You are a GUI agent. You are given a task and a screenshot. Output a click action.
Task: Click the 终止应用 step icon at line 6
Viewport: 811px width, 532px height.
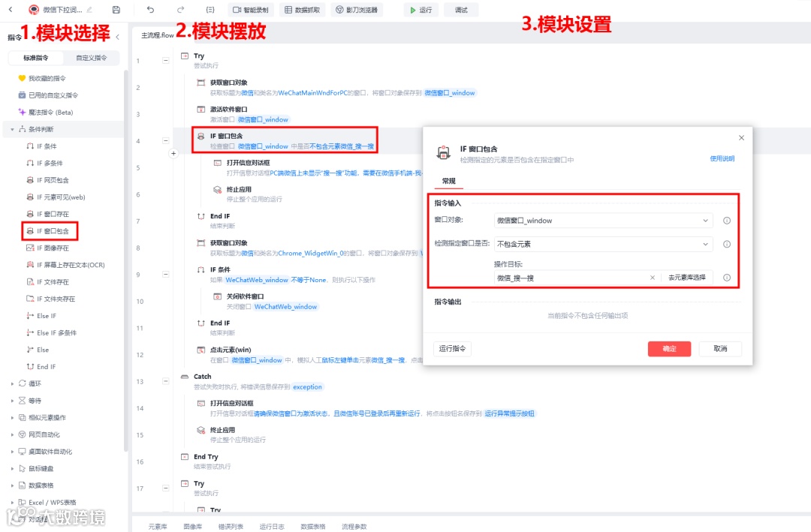pyautogui.click(x=217, y=190)
